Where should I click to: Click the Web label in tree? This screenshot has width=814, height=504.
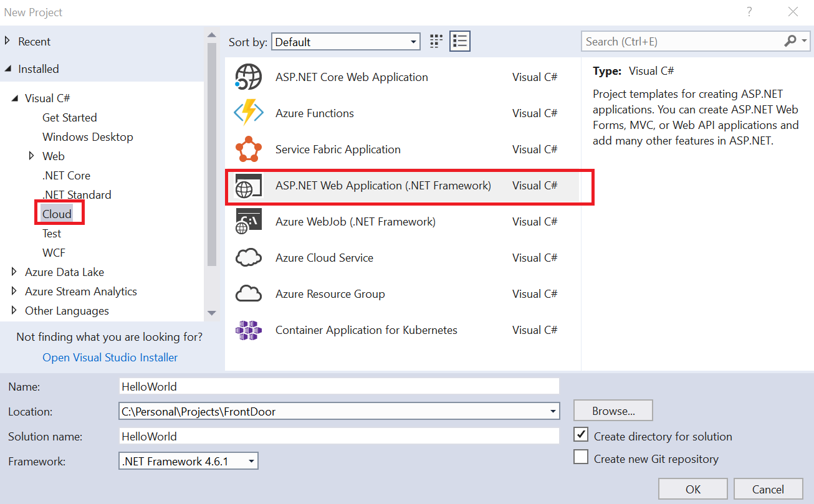(54, 156)
